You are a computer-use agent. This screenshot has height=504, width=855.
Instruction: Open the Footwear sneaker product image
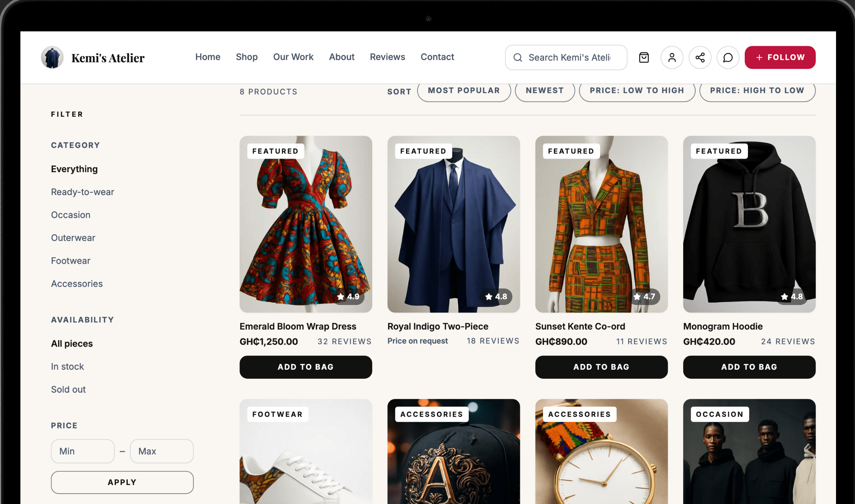pyautogui.click(x=306, y=452)
